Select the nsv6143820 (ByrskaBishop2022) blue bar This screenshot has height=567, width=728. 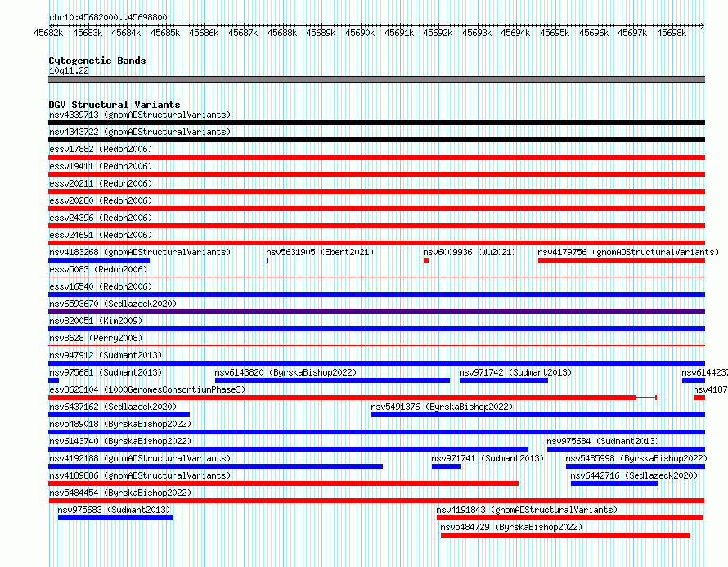coord(332,380)
